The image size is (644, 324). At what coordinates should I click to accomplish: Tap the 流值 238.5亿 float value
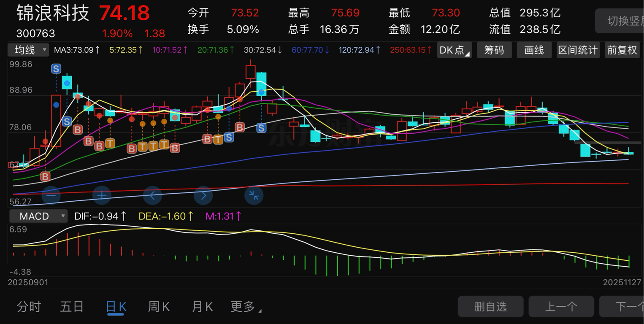[x=525, y=30]
